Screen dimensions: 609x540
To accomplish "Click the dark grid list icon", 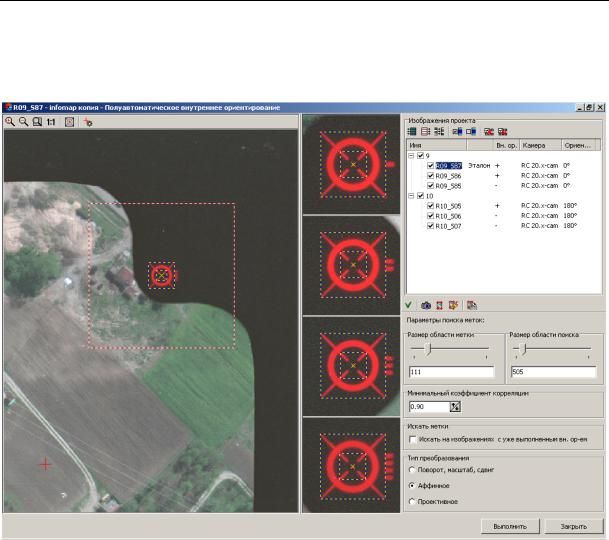I will point(439,132).
